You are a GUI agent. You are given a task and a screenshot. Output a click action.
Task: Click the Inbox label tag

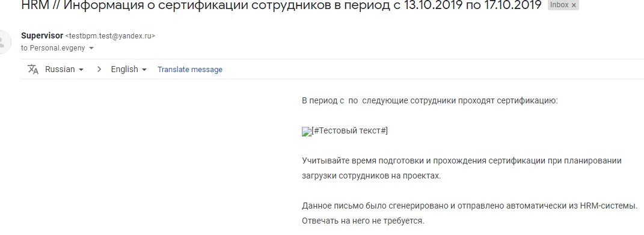pos(559,5)
